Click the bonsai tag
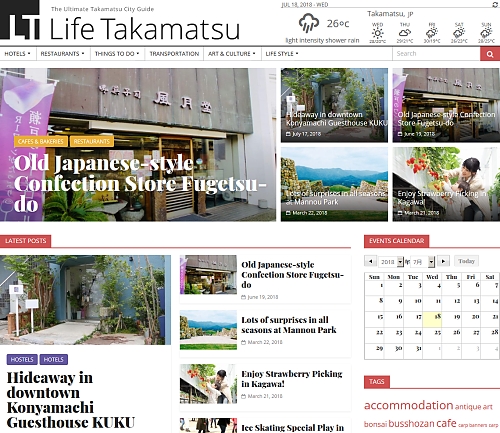The height and width of the screenshot is (433, 500). click(375, 424)
